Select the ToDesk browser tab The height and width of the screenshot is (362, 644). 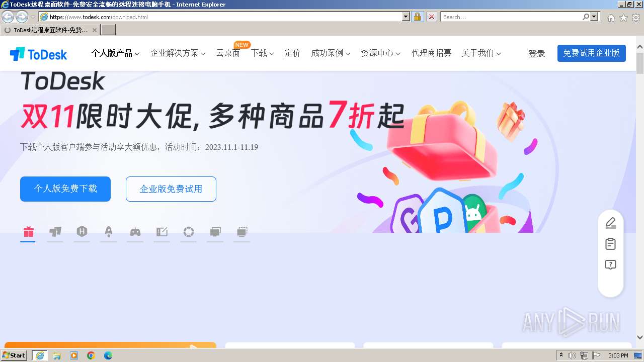tap(50, 30)
